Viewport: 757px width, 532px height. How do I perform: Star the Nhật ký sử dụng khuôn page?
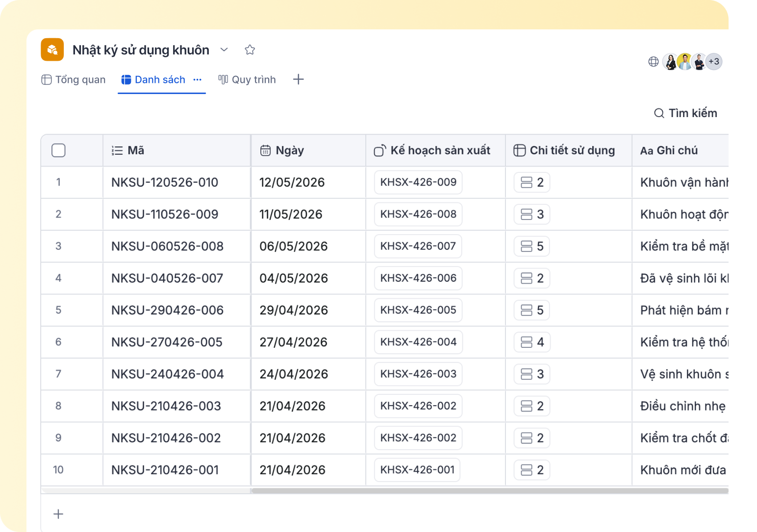pyautogui.click(x=250, y=49)
